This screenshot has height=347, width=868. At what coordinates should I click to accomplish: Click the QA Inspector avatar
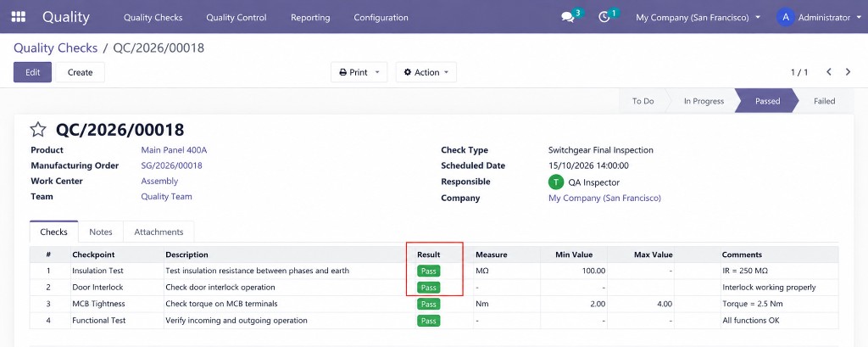tap(556, 182)
